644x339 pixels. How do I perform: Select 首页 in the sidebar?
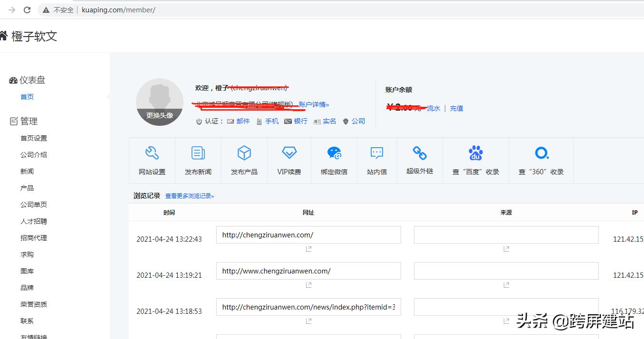(x=27, y=97)
